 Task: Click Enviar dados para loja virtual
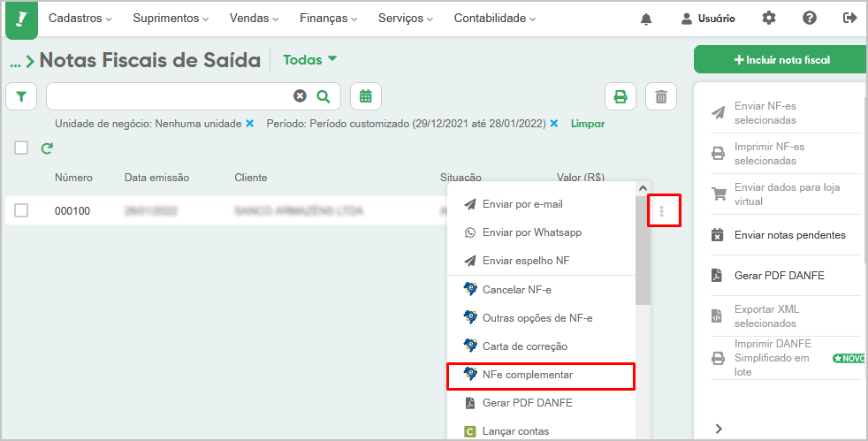click(786, 194)
